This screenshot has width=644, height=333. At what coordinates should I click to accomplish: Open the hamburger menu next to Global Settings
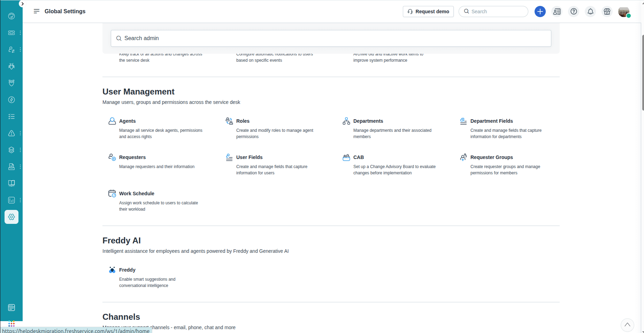[36, 11]
